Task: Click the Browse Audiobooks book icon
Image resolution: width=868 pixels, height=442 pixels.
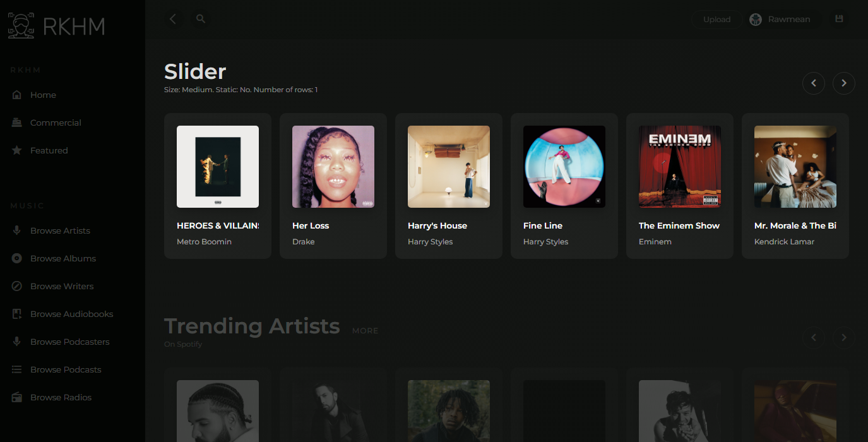Action: 17,314
